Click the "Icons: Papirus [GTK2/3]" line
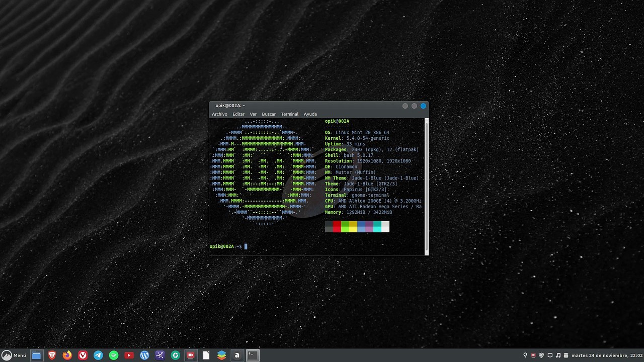This screenshot has width=644, height=362. pyautogui.click(x=356, y=190)
